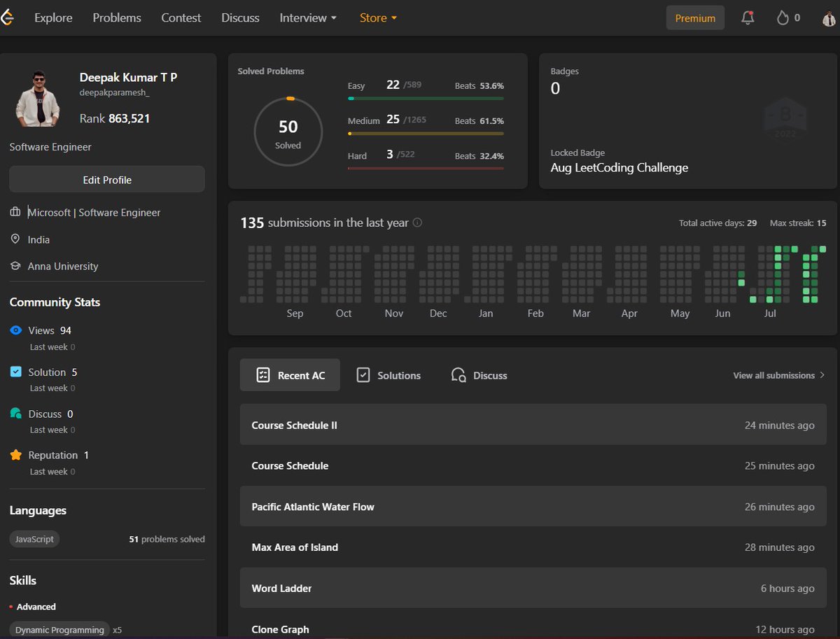This screenshot has width=840, height=639.
Task: Click Microsoft | Software Engineer text
Action: (94, 212)
